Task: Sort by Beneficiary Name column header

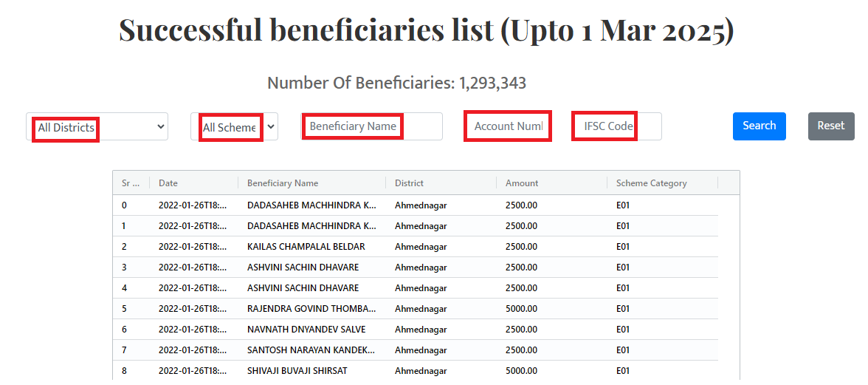Action: 312,183
